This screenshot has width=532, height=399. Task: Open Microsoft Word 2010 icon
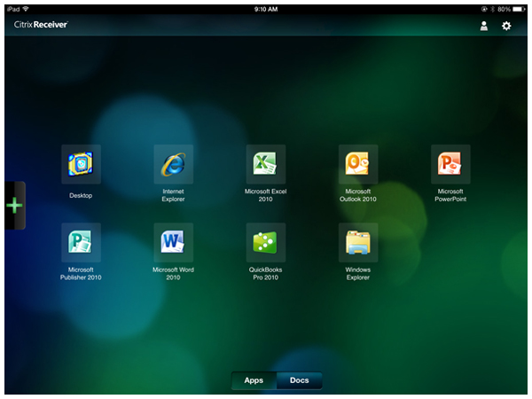coord(174,242)
